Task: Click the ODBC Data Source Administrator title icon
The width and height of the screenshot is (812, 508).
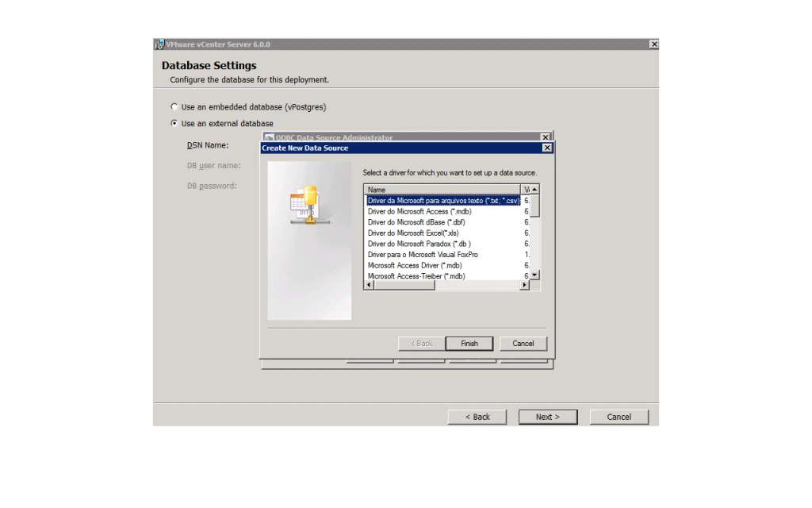Action: click(269, 138)
